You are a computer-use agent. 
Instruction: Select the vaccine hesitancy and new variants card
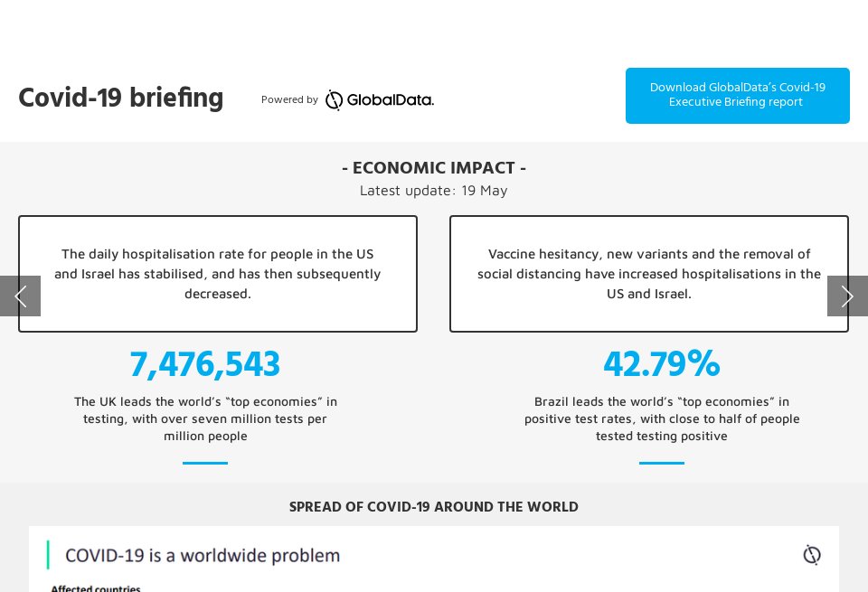[649, 274]
